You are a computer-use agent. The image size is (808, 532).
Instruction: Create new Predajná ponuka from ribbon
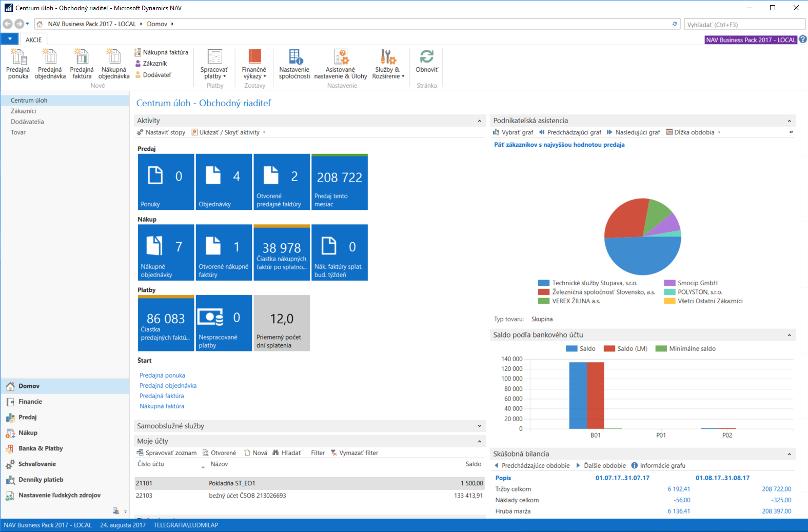tap(18, 64)
